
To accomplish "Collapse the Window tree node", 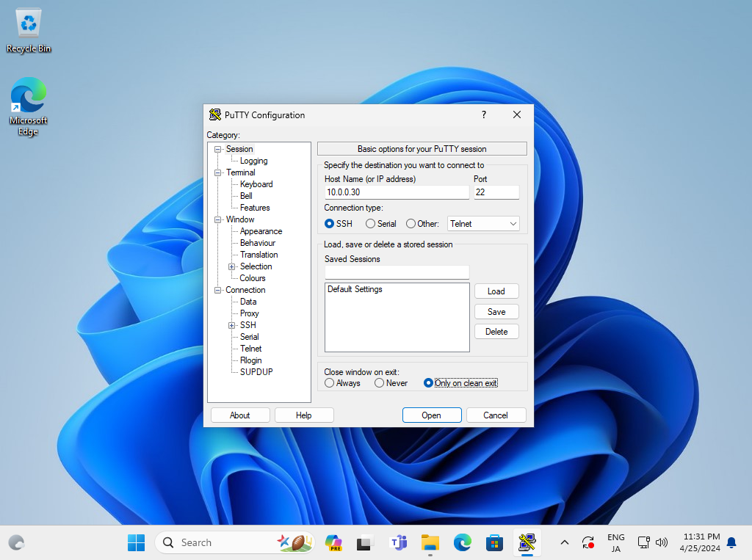I will pyautogui.click(x=217, y=219).
